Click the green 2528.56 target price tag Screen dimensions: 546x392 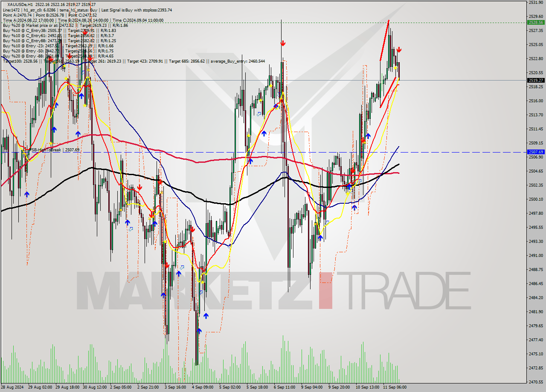pyautogui.click(x=536, y=22)
